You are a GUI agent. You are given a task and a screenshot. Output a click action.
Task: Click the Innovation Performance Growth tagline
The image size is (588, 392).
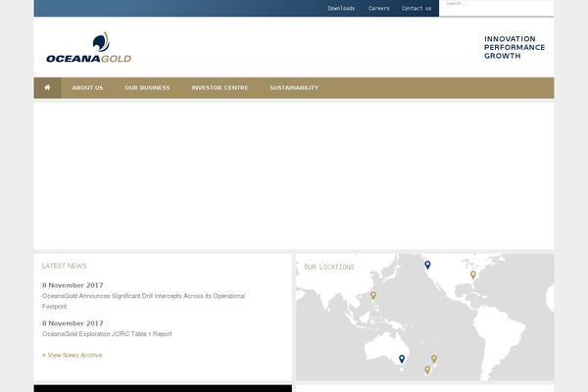click(x=514, y=47)
